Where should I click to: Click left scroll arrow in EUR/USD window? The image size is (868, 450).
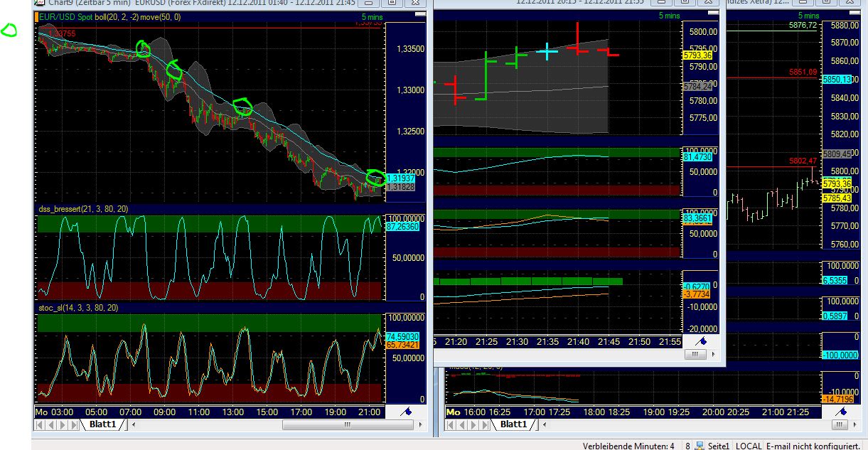pos(134,424)
